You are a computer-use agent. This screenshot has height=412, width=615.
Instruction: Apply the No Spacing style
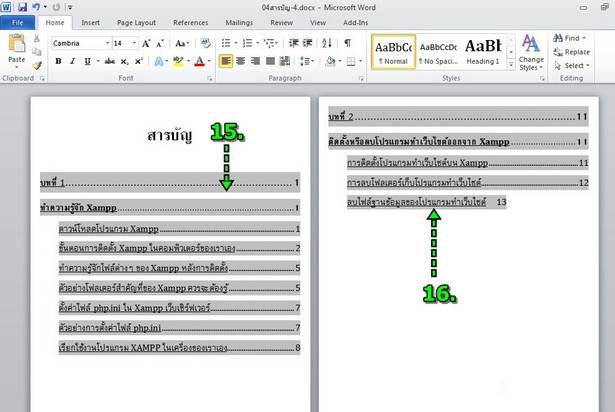[439, 52]
